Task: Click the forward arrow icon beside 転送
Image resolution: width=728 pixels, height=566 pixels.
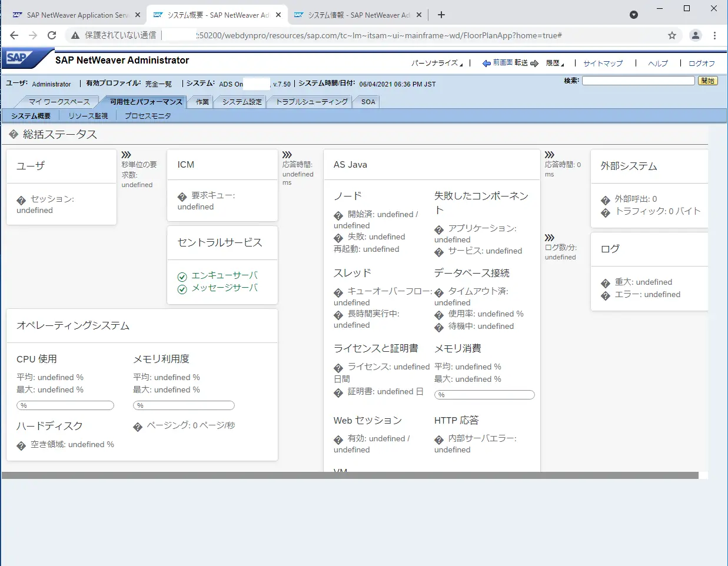Action: pyautogui.click(x=534, y=64)
